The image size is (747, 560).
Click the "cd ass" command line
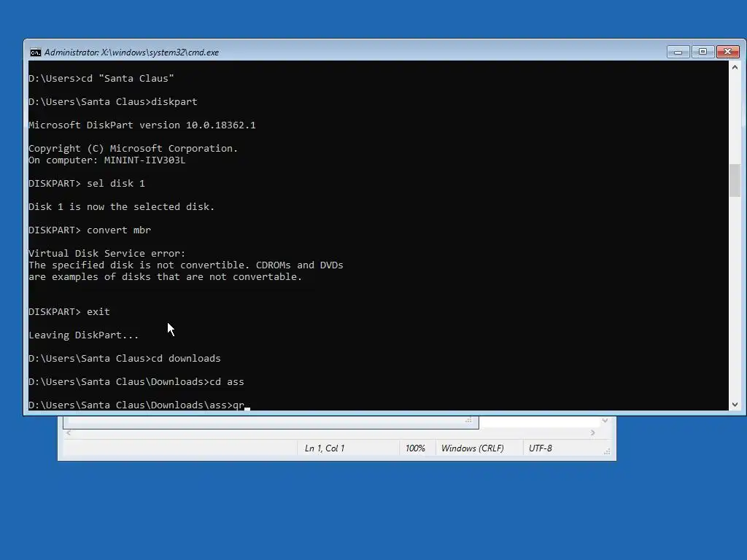coord(136,381)
